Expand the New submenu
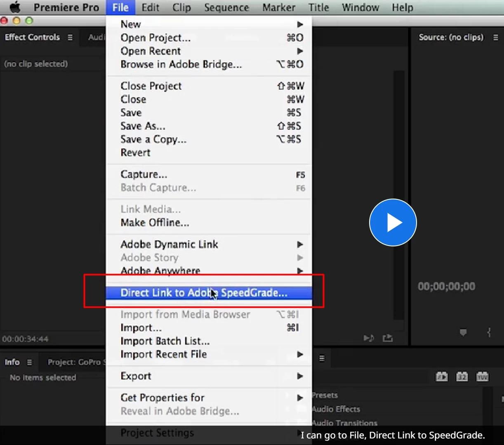504x445 pixels. [209, 24]
